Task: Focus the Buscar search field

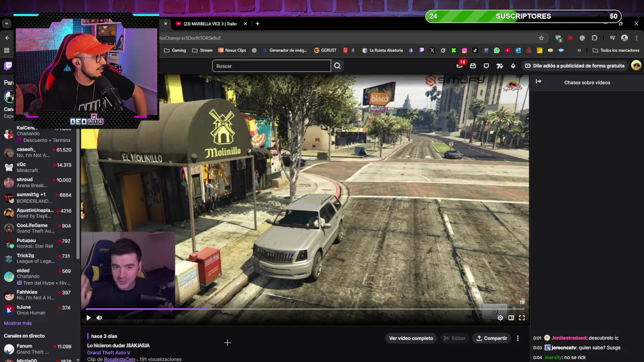Action: click(272, 66)
